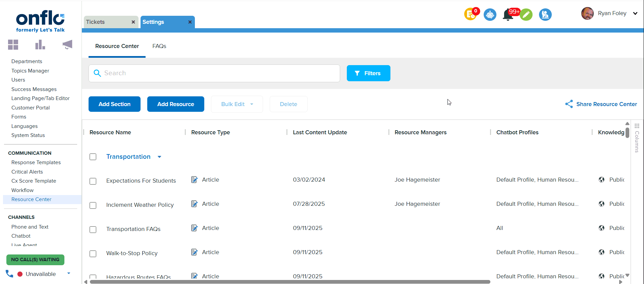
Task: Open the megaphone broadcast icon
Action: [x=67, y=45]
